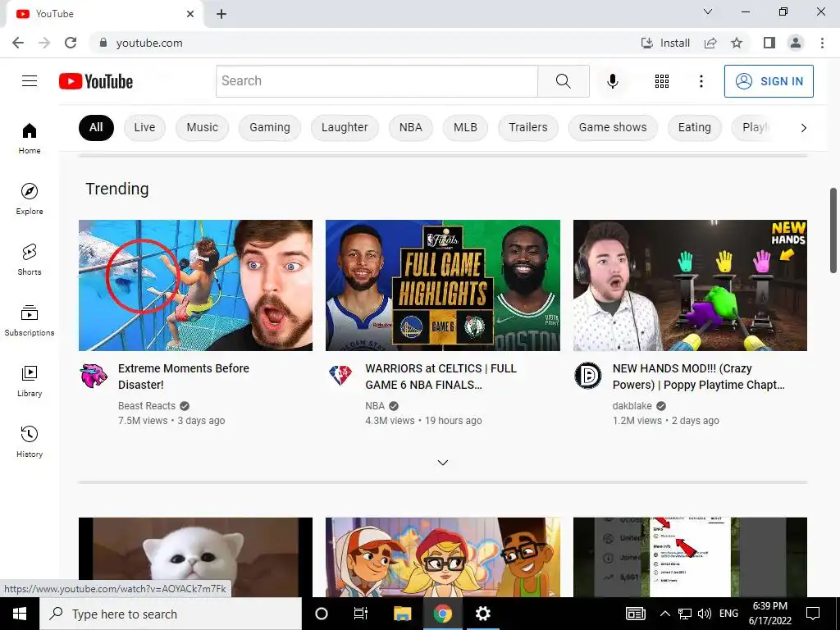
Task: Open Extreme Moments Before Disaster title
Action: tap(183, 376)
